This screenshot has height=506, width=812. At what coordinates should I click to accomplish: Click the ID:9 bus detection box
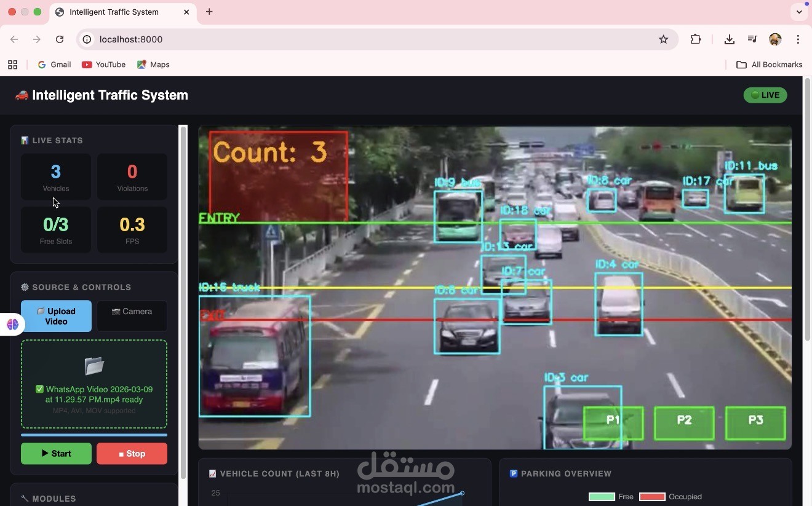(x=458, y=216)
